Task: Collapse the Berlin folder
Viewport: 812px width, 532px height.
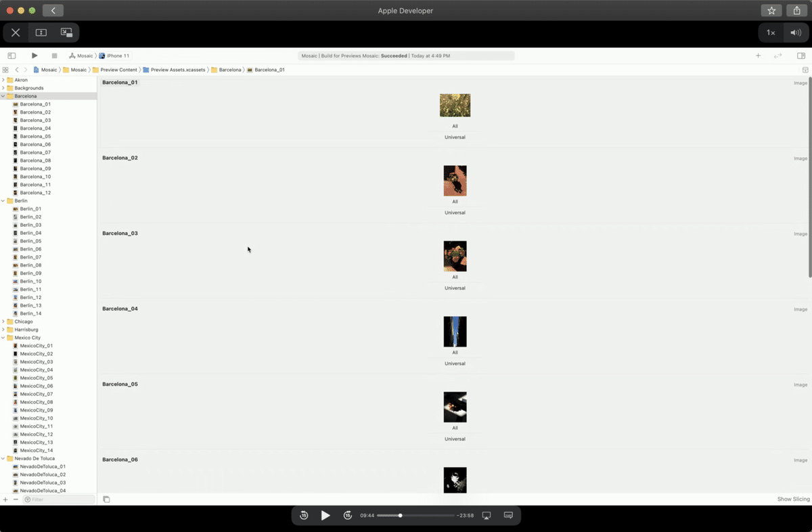Action: click(x=3, y=201)
